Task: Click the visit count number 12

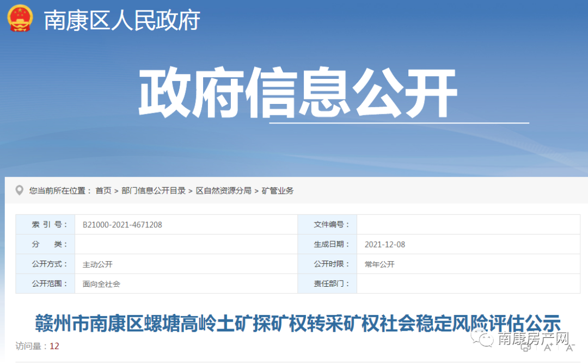Action: tap(53, 346)
